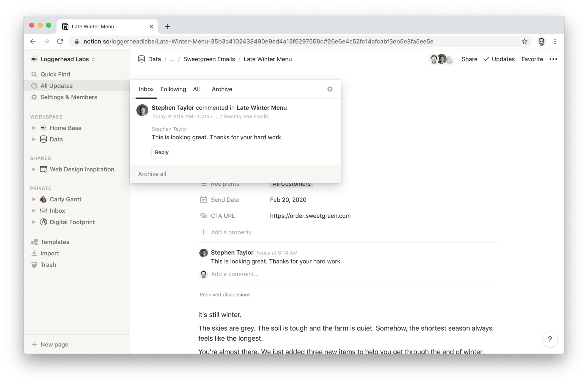Viewport: 588px width, 385px height.
Task: Open the Trash
Action: point(48,265)
